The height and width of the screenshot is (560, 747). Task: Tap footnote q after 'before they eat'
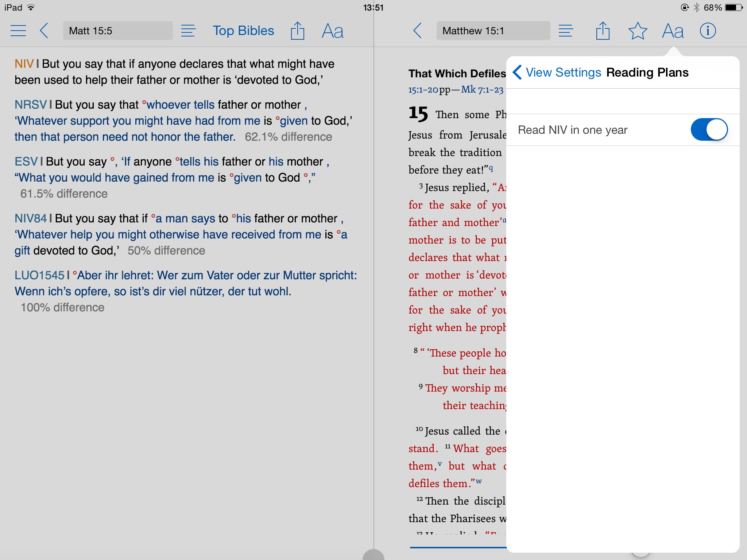pos(491,168)
